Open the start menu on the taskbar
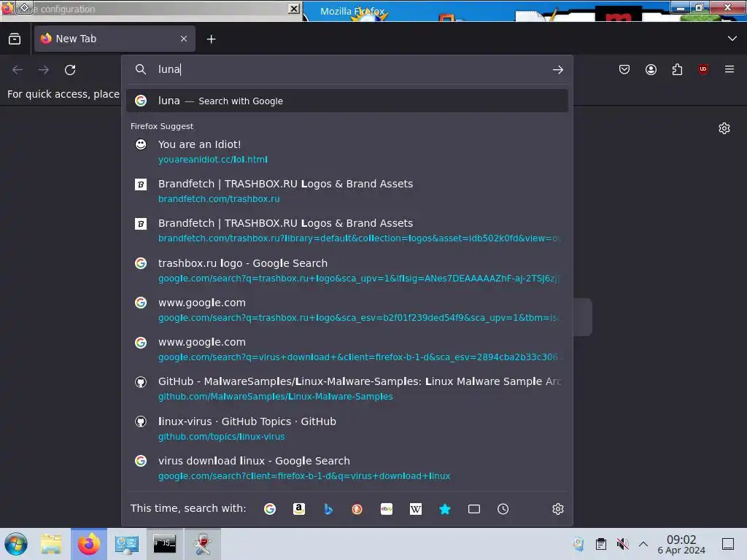Screen dimensions: 747x560 coord(16,544)
